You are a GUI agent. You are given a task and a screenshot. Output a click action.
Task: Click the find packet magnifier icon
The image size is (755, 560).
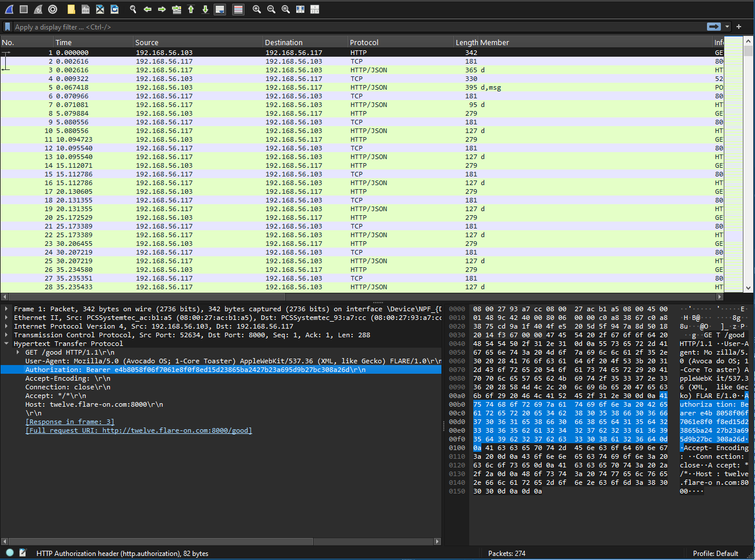(x=133, y=9)
